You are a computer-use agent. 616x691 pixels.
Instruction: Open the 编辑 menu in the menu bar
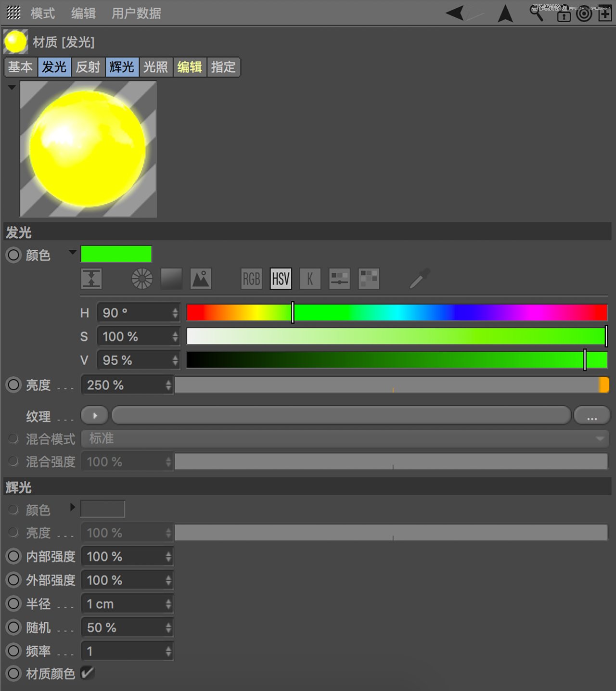[x=84, y=13]
